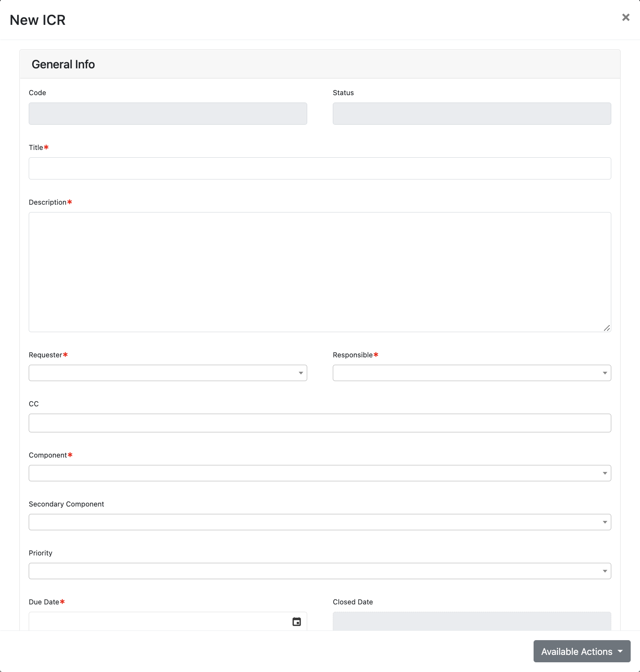Expand the Component select box

pos(320,473)
